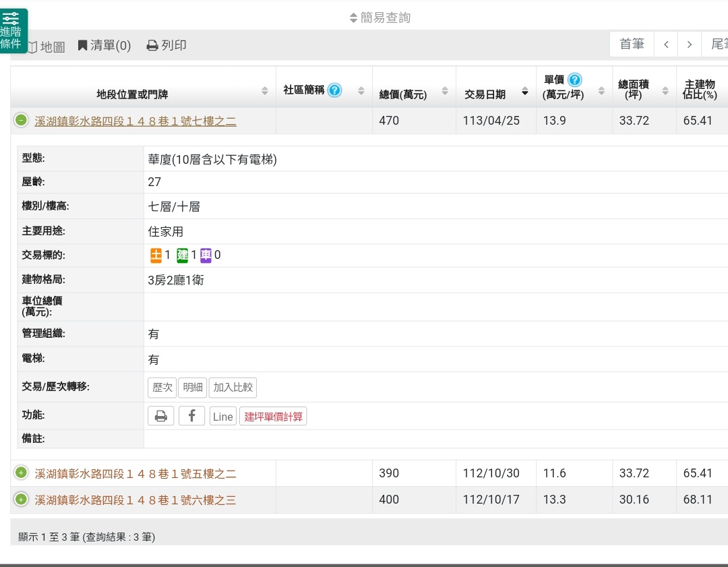Click the green 建 building icon
The width and height of the screenshot is (728, 567).
pyautogui.click(x=182, y=255)
